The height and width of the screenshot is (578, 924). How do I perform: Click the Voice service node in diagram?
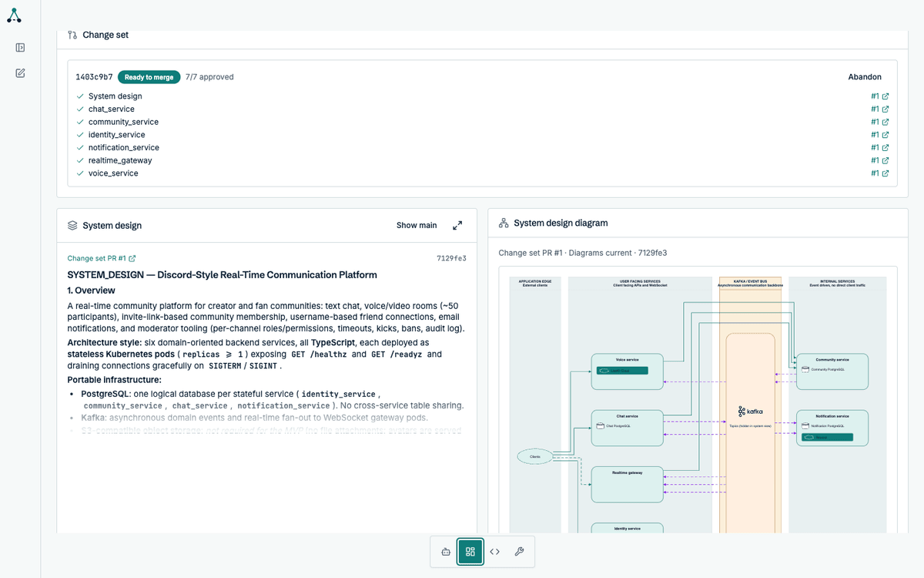pos(627,371)
